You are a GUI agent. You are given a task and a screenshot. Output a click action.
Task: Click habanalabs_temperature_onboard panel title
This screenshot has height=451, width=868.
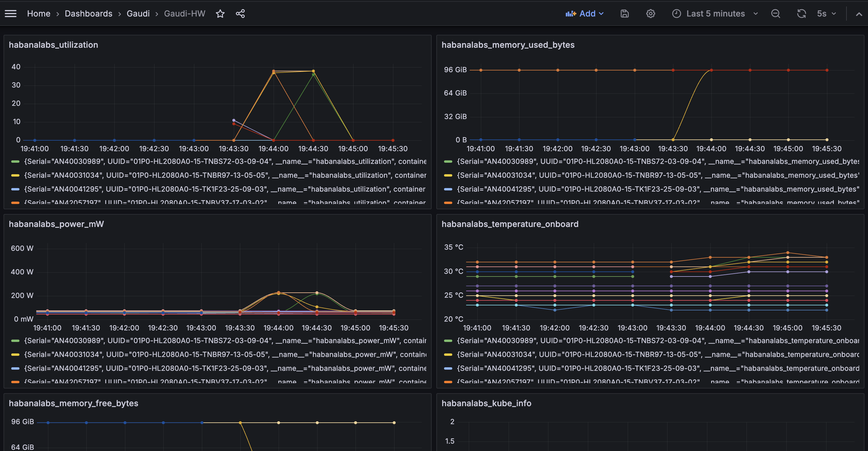[x=510, y=224]
